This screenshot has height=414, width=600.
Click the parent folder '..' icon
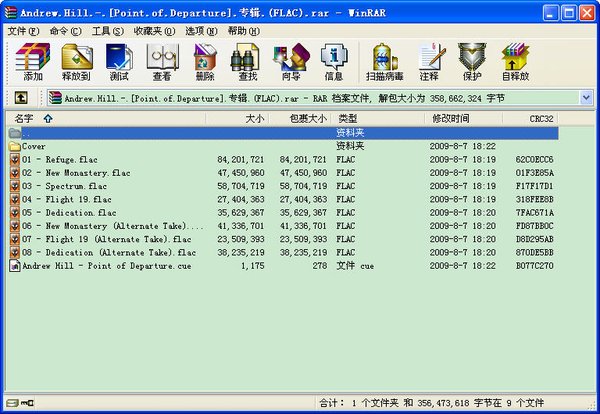15,133
